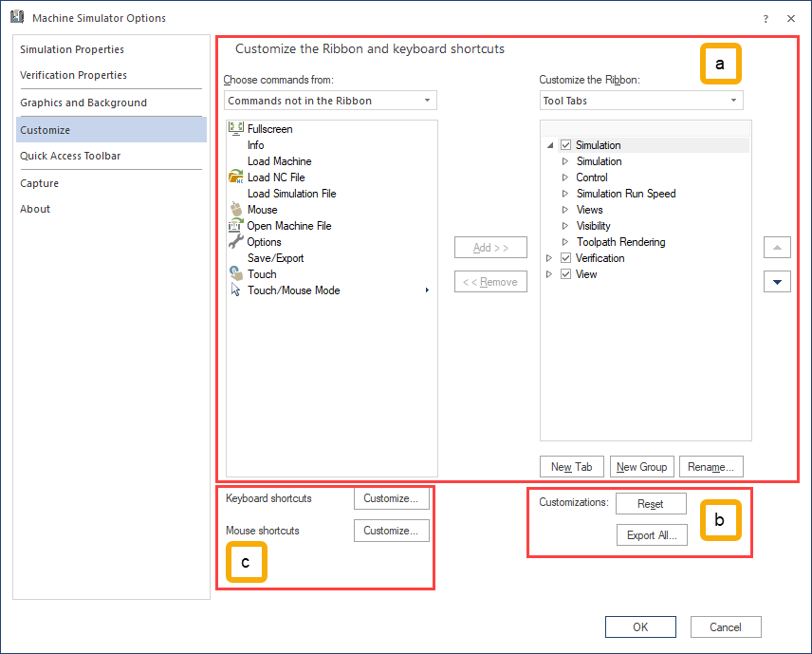Expand the Simulation Run Speed group
Screen dimensions: 812x654
(x=566, y=194)
